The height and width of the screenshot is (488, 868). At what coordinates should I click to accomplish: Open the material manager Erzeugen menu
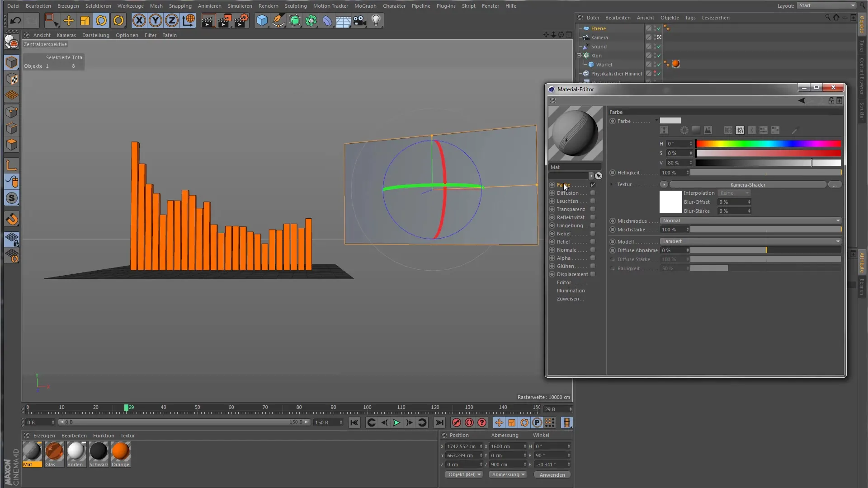[x=44, y=436]
